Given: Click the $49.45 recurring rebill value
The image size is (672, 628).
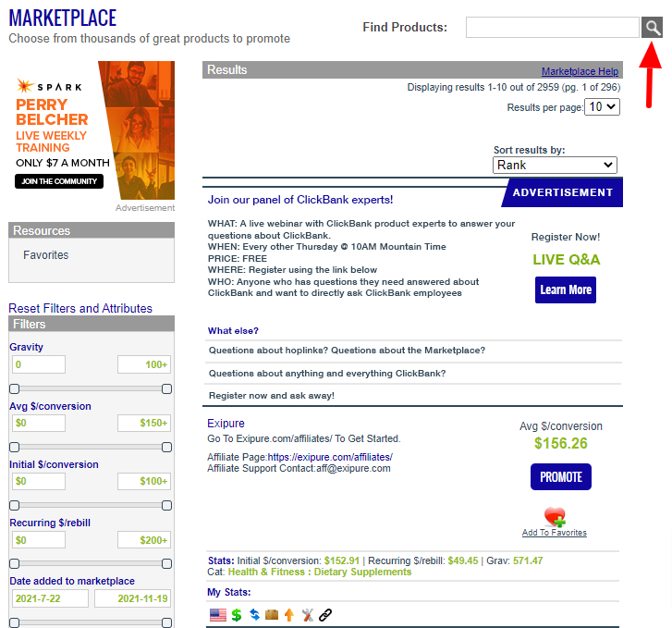Looking at the screenshot, I should [x=463, y=560].
